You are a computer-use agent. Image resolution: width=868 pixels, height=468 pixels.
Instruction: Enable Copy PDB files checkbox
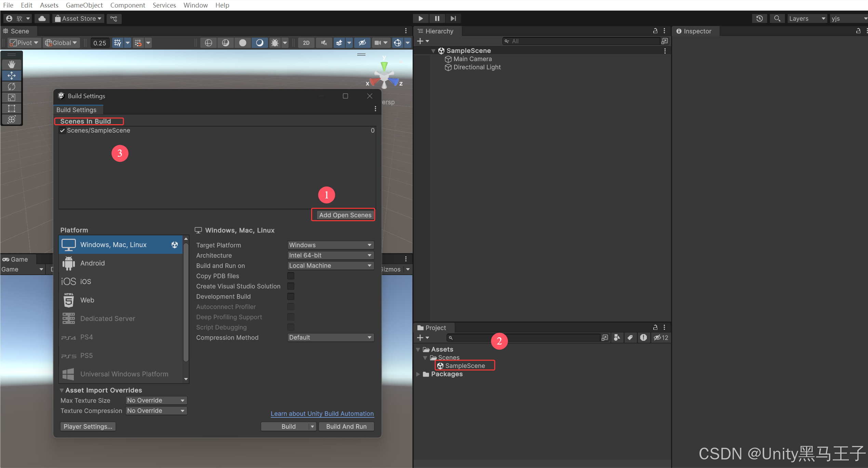click(x=291, y=276)
